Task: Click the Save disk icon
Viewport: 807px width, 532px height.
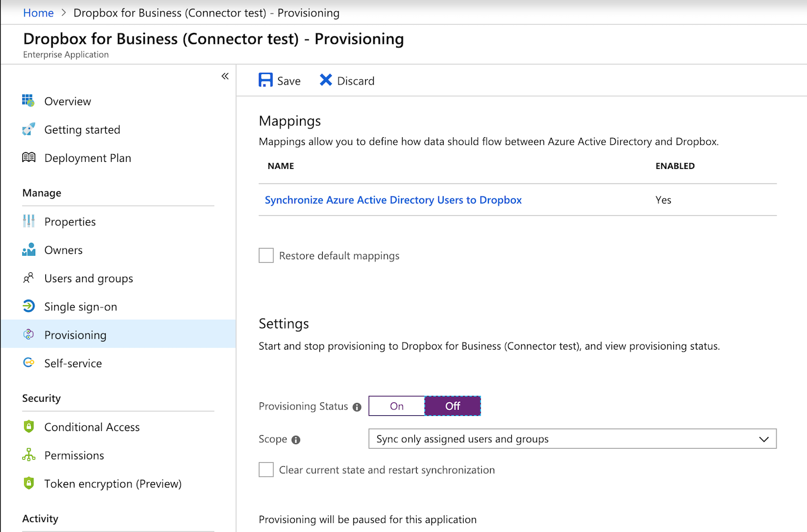Action: point(265,80)
